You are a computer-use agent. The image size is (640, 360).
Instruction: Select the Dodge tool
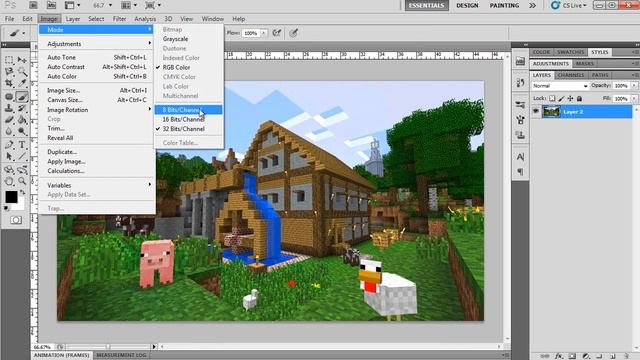22,131
